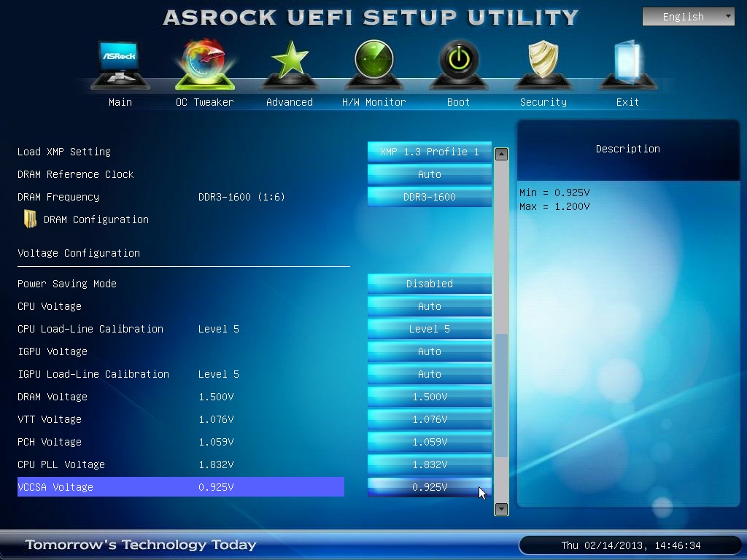Viewport: 747px width, 560px height.
Task: Select the IGPU Load-Line Calibration label
Action: pos(93,374)
